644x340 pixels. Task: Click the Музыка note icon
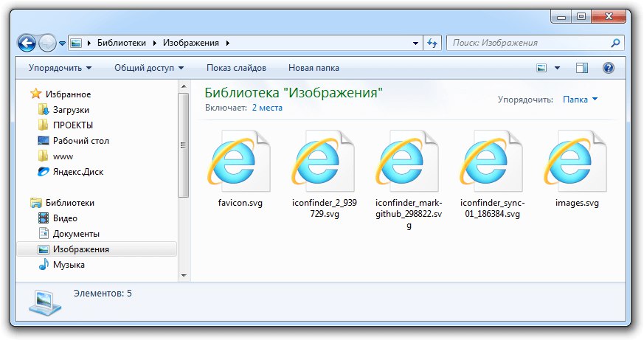(44, 265)
